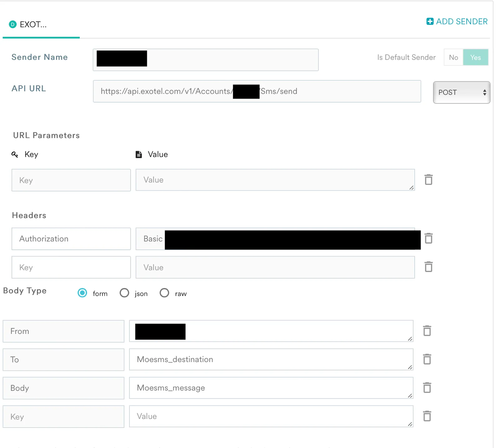Click the From key field

point(63,331)
